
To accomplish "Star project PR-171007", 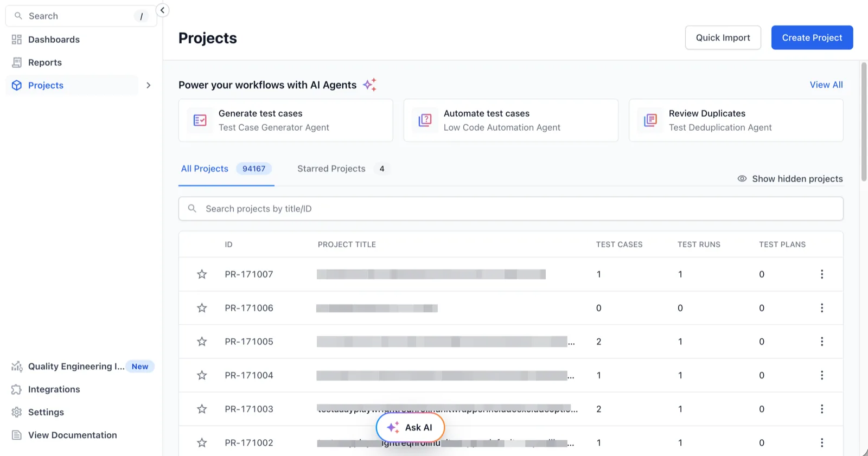I will [x=202, y=274].
